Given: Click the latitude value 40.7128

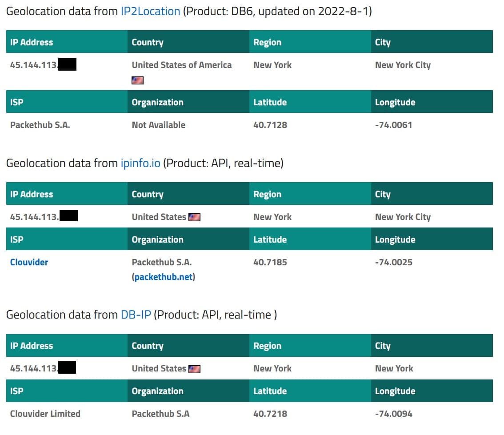Looking at the screenshot, I should click(270, 125).
